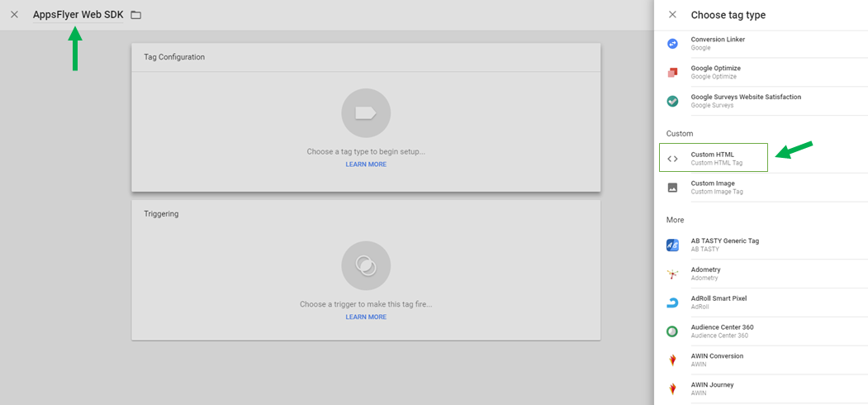Image resolution: width=868 pixels, height=405 pixels.
Task: Open Learn More link under Triggering
Action: click(x=366, y=317)
